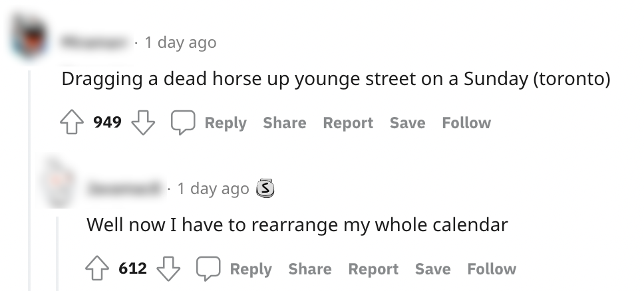Screen dimensions: 644x291
Task: Click comment bubble icon on 949-point comment
Action: [182, 123]
